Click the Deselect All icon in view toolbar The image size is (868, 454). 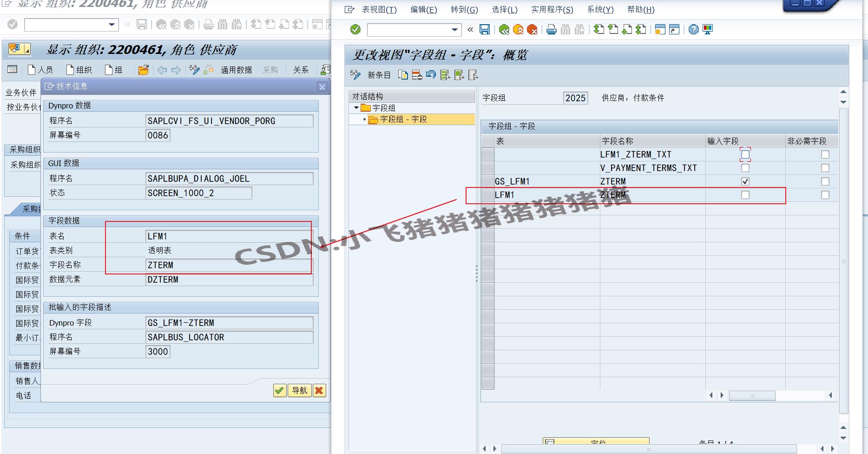473,75
